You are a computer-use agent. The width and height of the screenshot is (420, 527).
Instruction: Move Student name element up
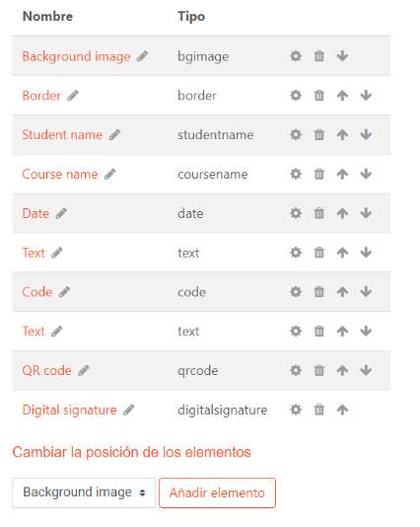tap(342, 135)
